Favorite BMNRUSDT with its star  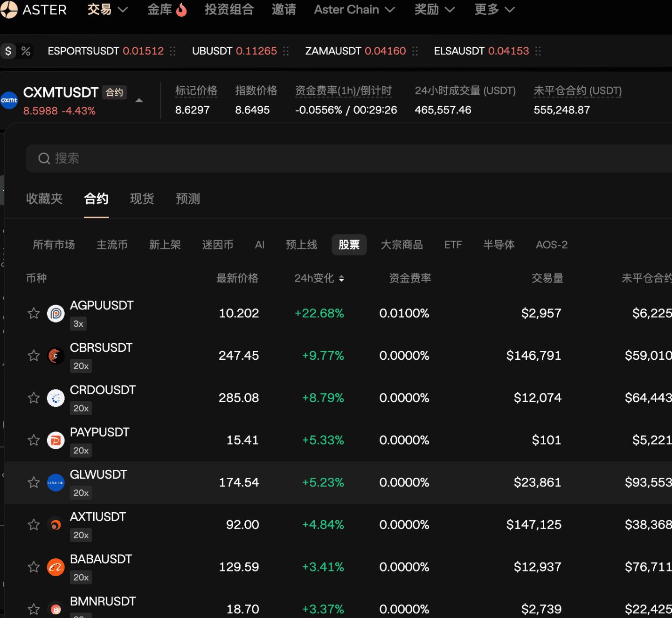pos(34,609)
